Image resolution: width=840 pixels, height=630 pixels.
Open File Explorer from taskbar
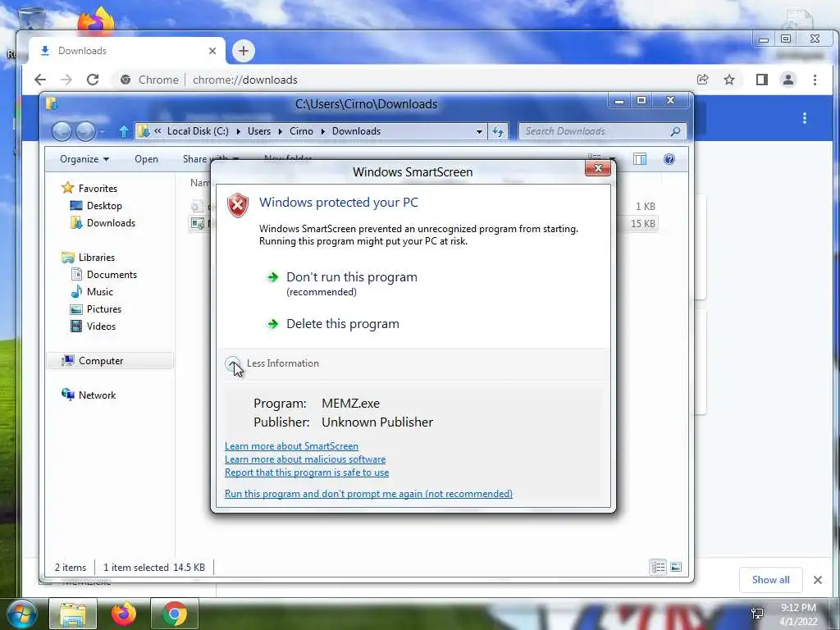pyautogui.click(x=73, y=614)
